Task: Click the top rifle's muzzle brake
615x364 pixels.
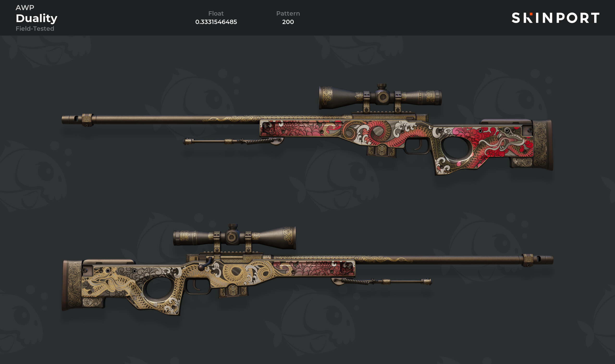Action: (x=77, y=120)
